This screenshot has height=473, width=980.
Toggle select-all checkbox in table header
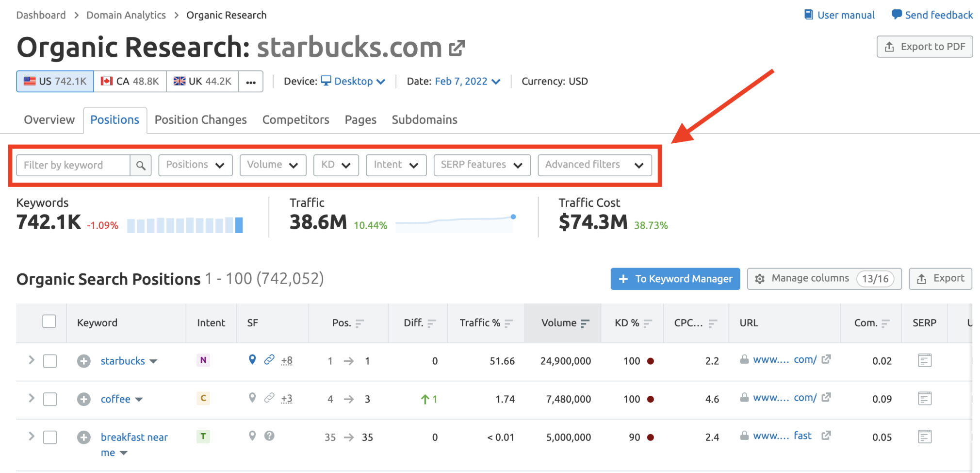pyautogui.click(x=49, y=321)
